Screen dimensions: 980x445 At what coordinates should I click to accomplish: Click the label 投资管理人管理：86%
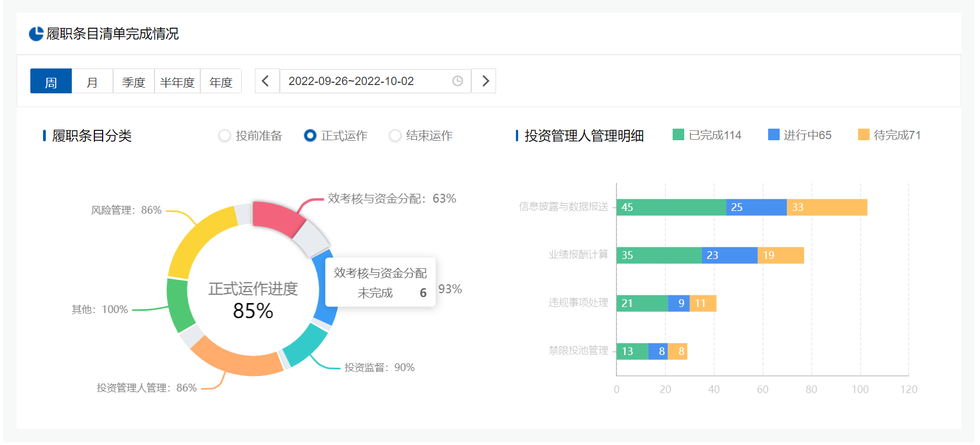tap(147, 388)
